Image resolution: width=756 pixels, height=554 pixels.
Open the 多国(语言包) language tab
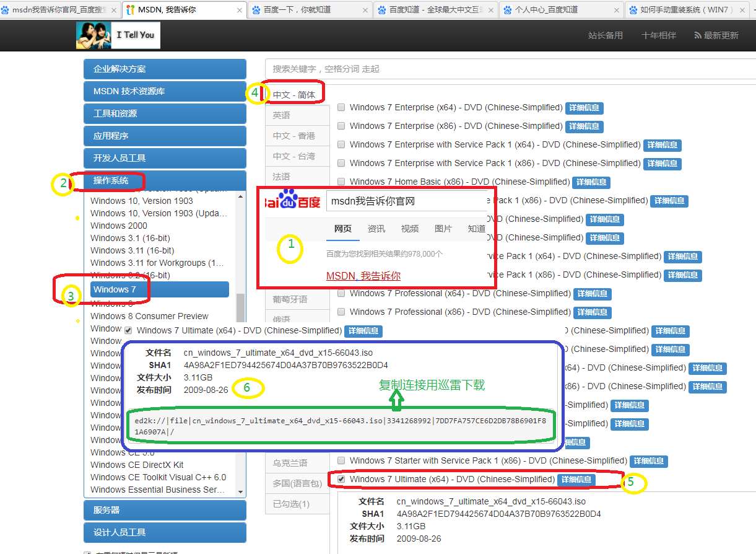[297, 483]
